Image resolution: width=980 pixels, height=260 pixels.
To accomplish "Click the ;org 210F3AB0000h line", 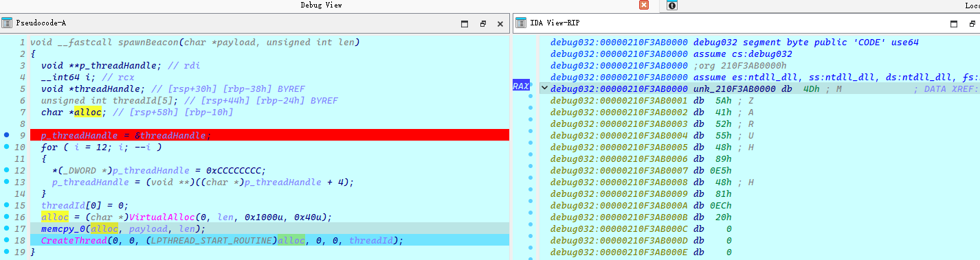I will point(740,65).
